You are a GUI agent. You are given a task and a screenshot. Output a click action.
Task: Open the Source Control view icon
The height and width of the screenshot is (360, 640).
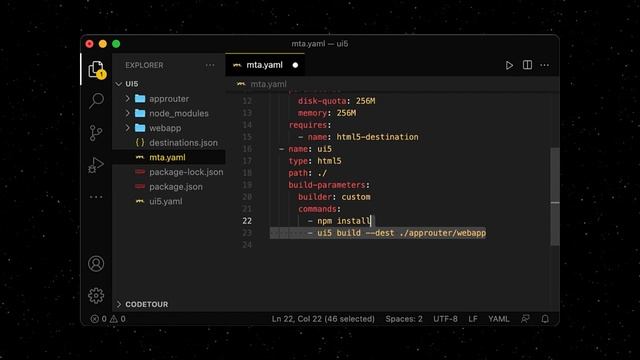[96, 133]
